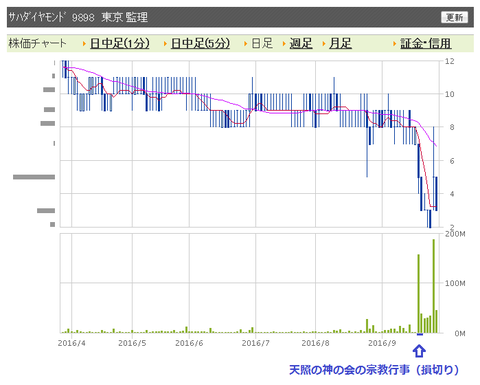Click the orange arrow before 日足
Image resolution: width=480 pixels, height=385 pixels.
(246, 44)
